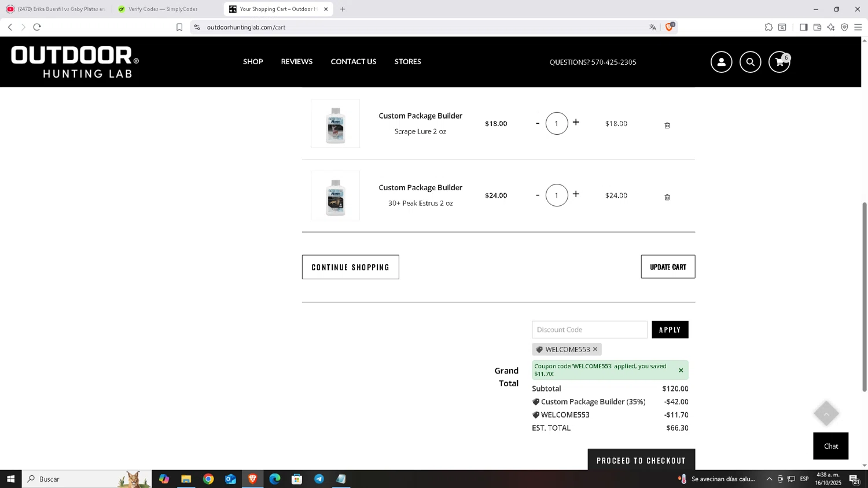868x488 pixels.
Task: Decrease quantity of Scrape Lure 2 oz
Action: [538, 123]
